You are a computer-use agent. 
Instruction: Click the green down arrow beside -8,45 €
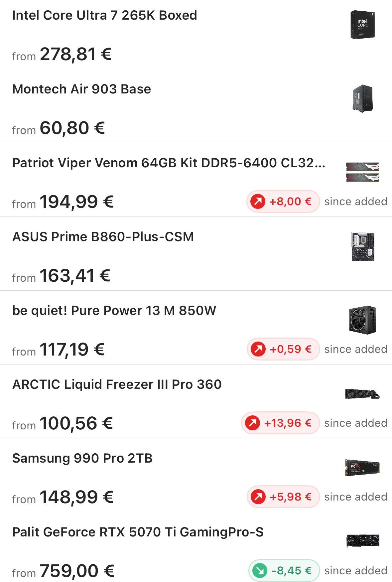[x=260, y=570]
